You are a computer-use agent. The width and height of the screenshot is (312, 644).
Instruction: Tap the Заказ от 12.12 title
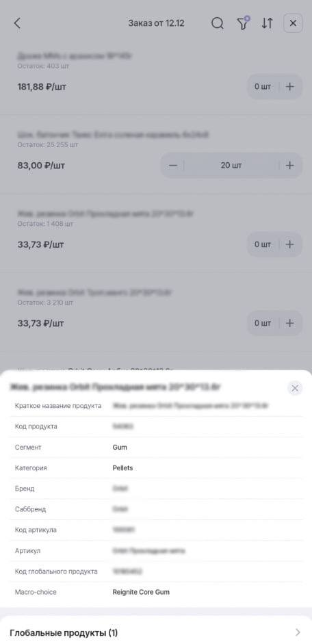pos(156,23)
